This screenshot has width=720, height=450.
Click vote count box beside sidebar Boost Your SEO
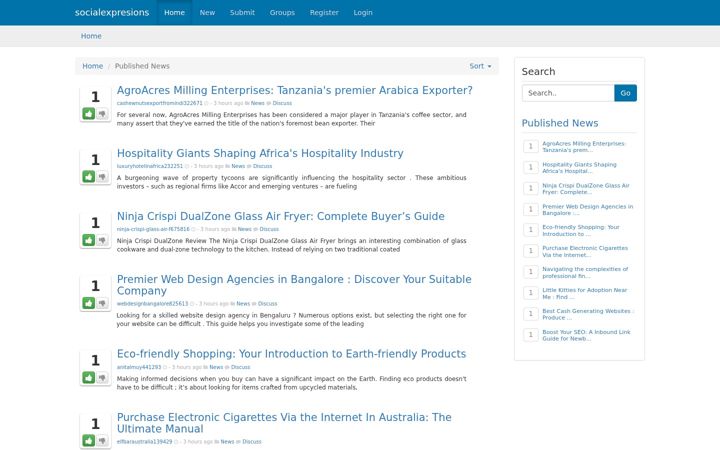click(531, 335)
